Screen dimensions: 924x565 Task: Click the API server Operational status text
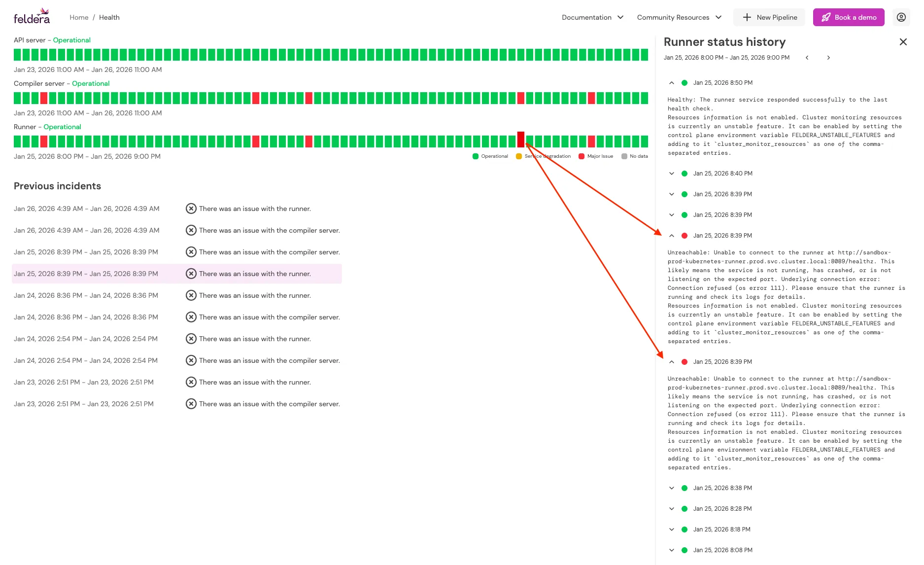tap(71, 40)
